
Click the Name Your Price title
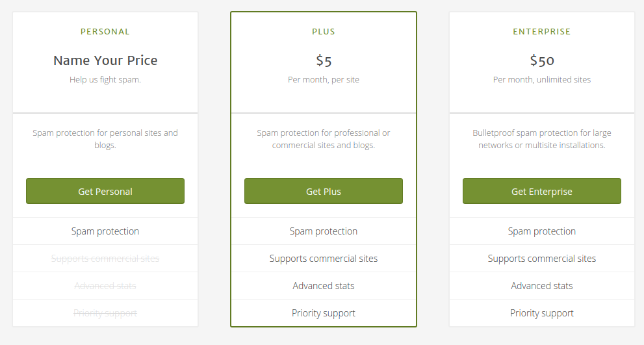click(x=105, y=60)
